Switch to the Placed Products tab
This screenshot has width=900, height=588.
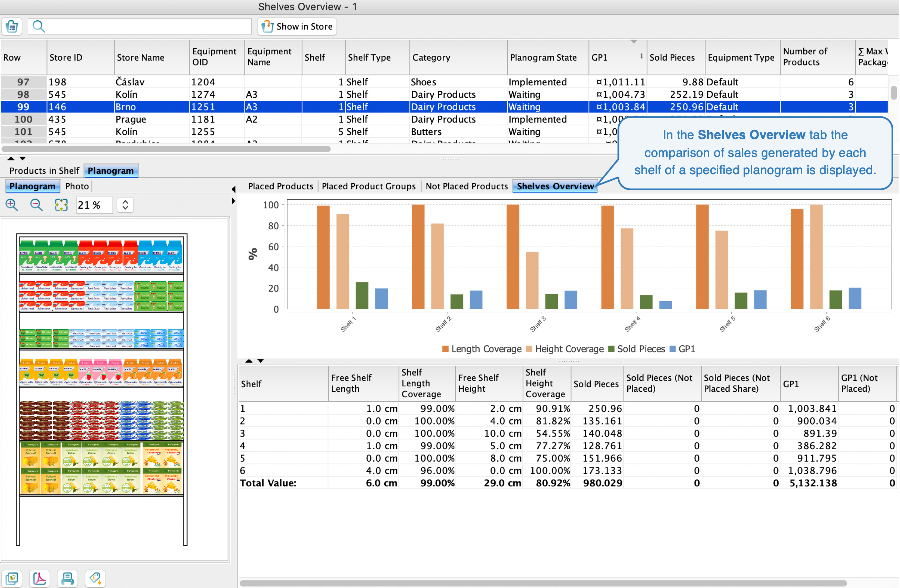click(x=280, y=186)
